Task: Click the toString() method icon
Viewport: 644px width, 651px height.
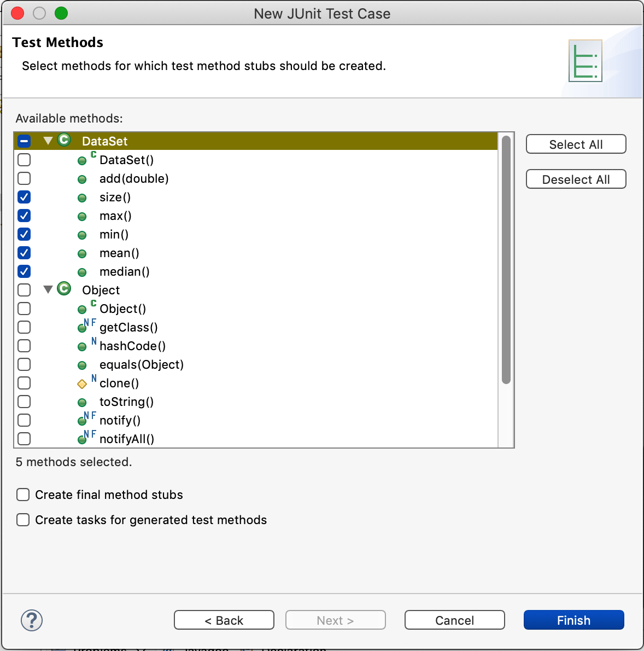Action: (82, 403)
